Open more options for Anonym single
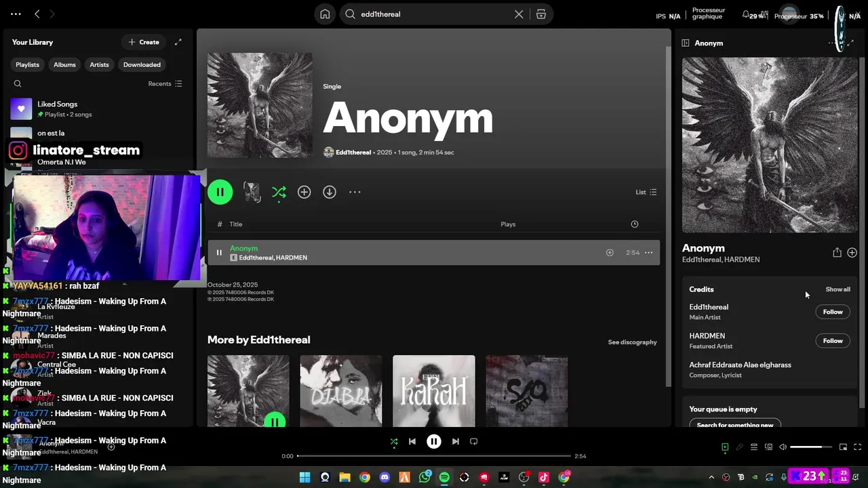The width and height of the screenshot is (868, 488). tap(355, 192)
